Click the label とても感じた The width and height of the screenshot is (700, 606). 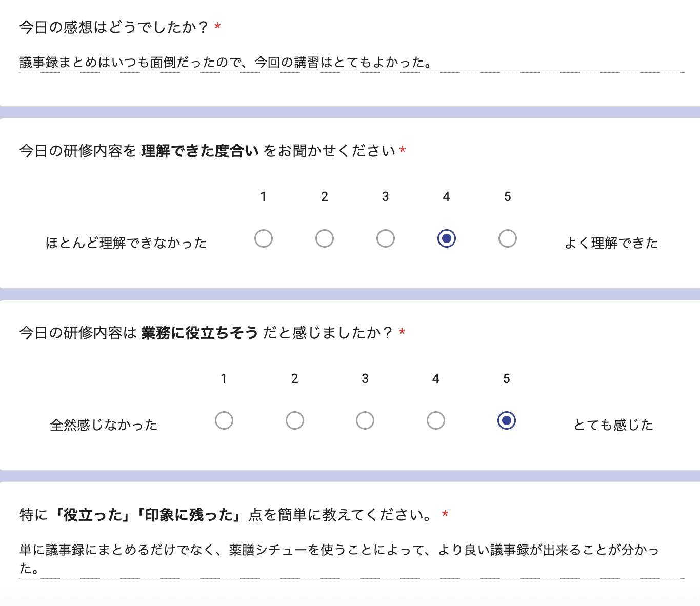click(613, 424)
